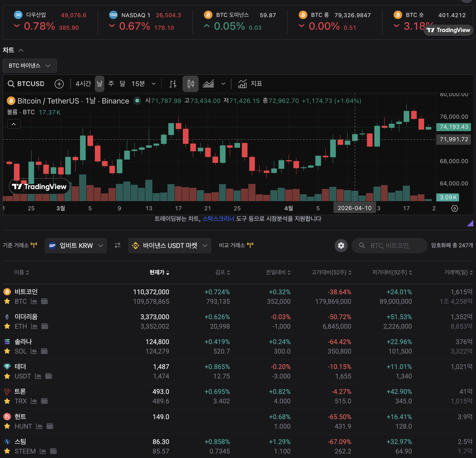
Task: Open the chart icon in the HUNT row
Action: click(39, 426)
